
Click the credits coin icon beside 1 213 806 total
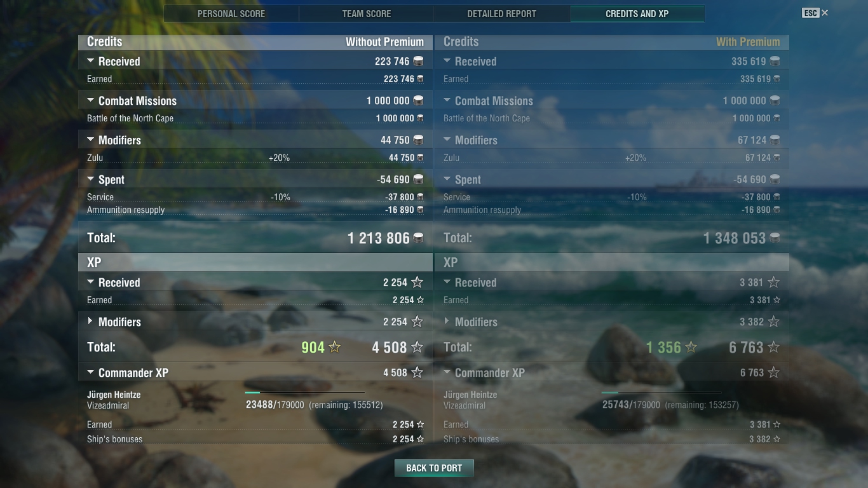(x=418, y=238)
